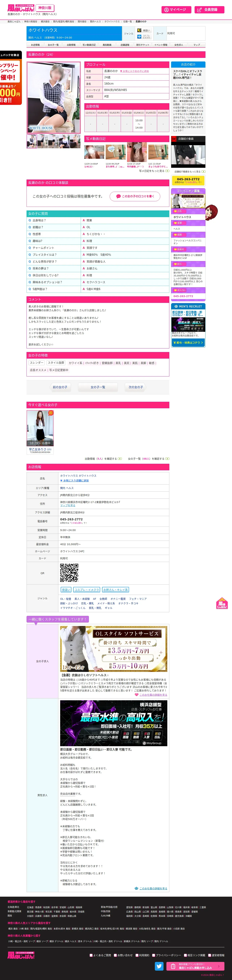
Task: Click 利用規約 in footer
Action: (x=143, y=955)
